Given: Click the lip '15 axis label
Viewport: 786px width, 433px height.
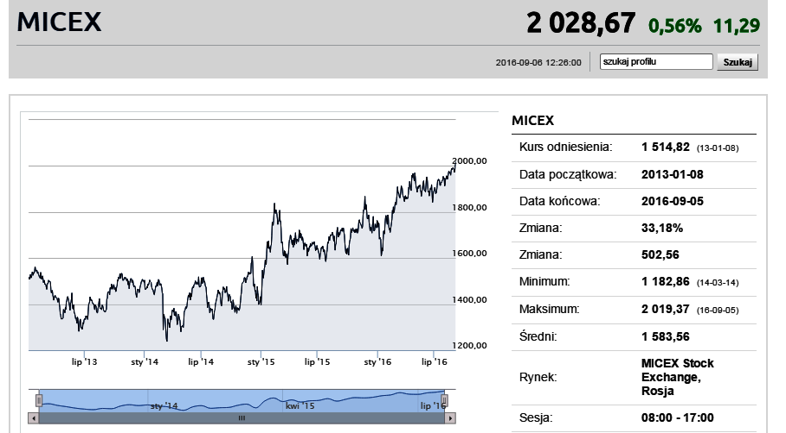Looking at the screenshot, I should click(317, 362).
